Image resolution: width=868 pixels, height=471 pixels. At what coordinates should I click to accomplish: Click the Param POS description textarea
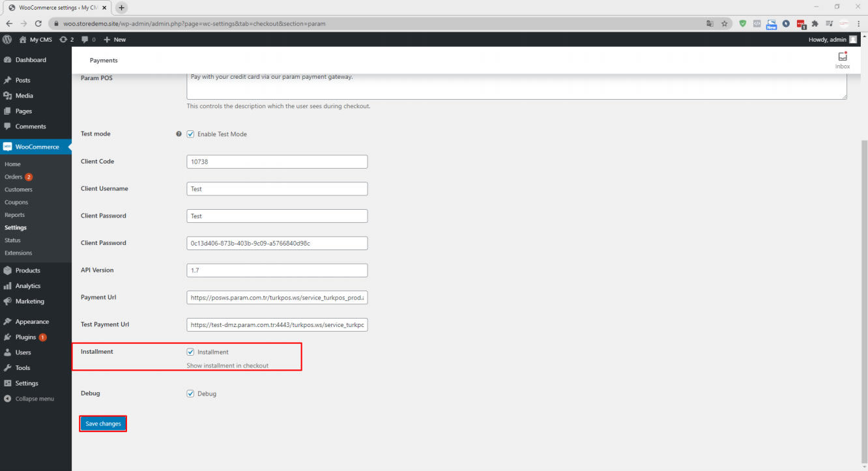[517, 85]
